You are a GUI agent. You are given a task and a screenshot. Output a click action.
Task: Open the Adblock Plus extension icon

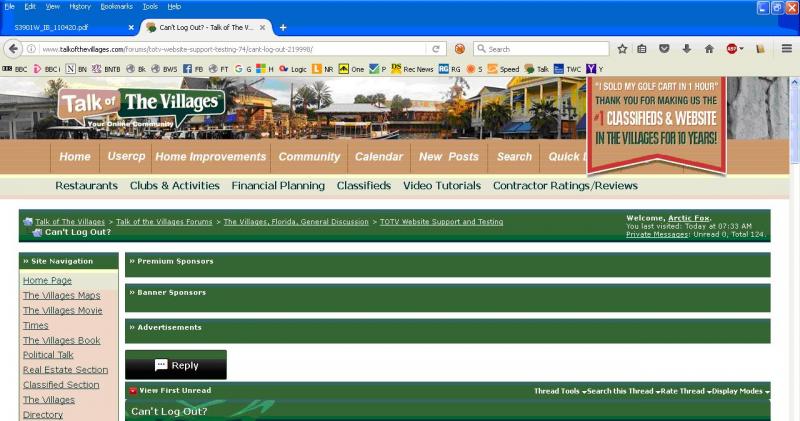732,49
